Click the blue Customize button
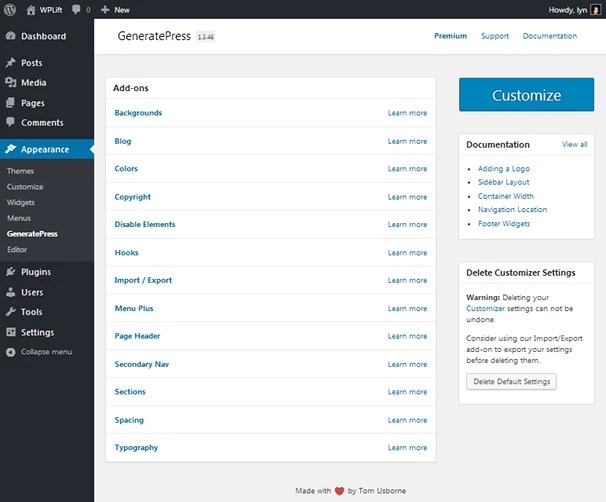 [x=526, y=95]
